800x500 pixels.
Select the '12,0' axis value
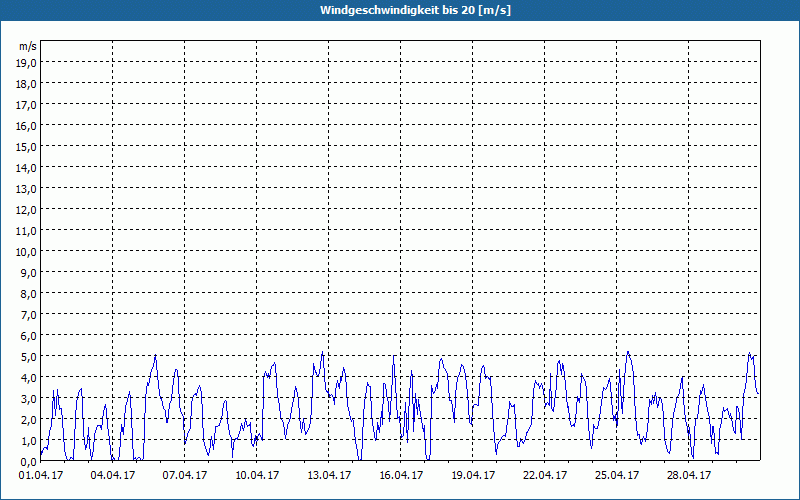(x=27, y=209)
